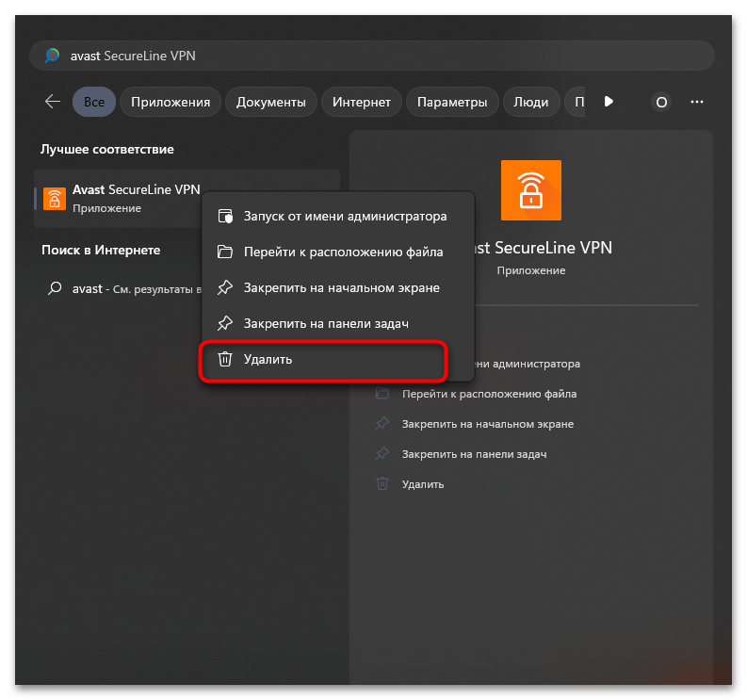Open the three-dots more options menu

[697, 102]
